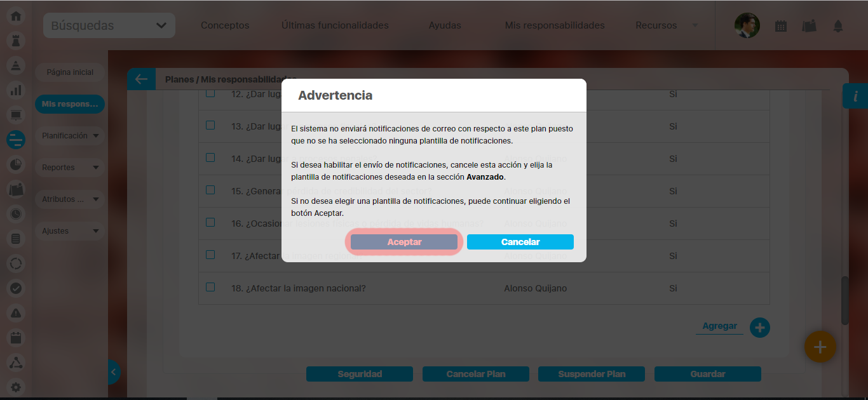Go to Últimas funcionalidades menu item
868x400 pixels.
[335, 26]
